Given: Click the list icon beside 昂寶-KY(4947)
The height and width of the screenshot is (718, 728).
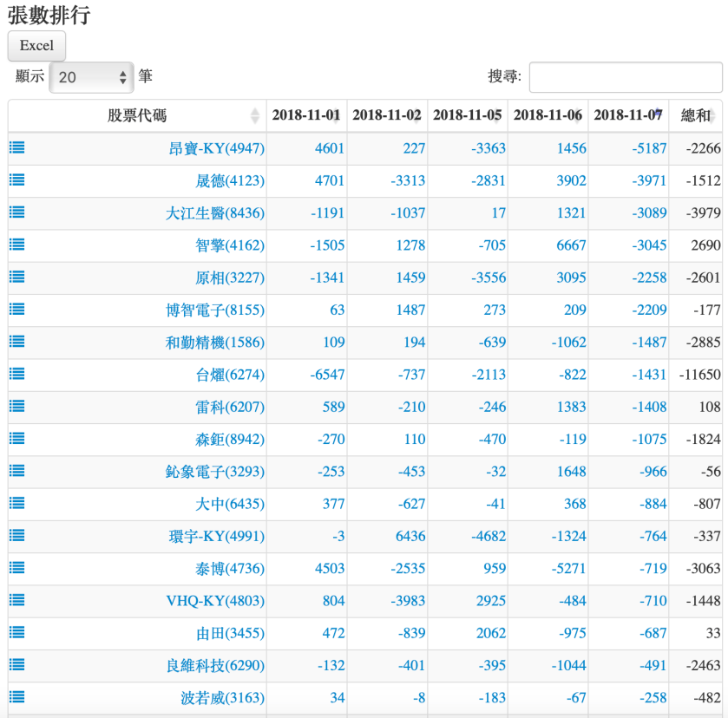Looking at the screenshot, I should (x=16, y=147).
